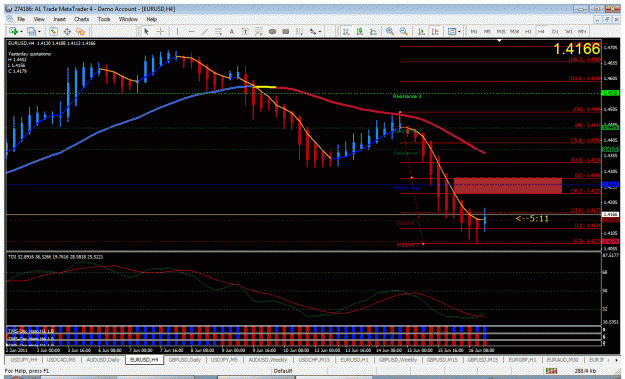Open the Charts menu

click(81, 19)
